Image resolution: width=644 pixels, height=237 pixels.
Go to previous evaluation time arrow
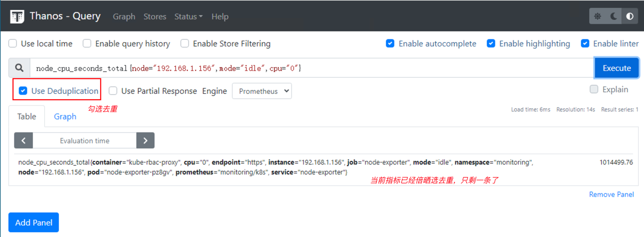[24, 141]
